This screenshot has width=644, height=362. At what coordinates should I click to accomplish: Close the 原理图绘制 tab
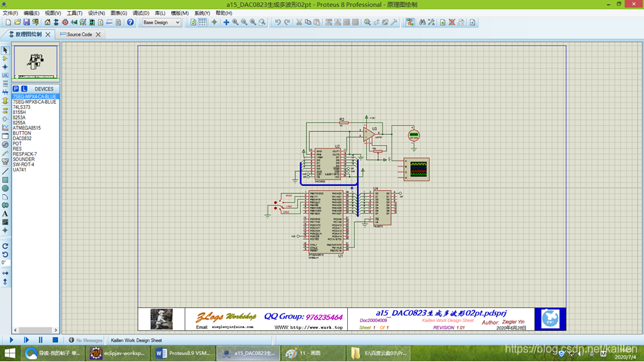click(48, 35)
